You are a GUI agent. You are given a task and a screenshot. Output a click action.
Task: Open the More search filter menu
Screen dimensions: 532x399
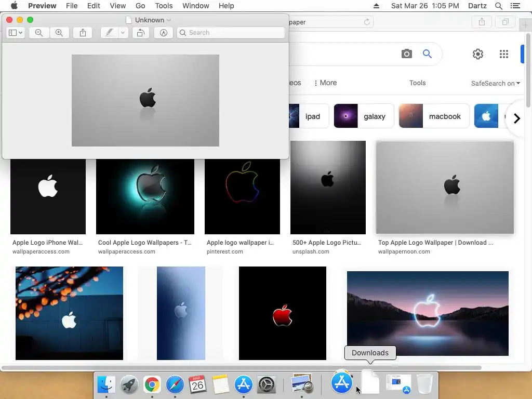[x=325, y=83]
